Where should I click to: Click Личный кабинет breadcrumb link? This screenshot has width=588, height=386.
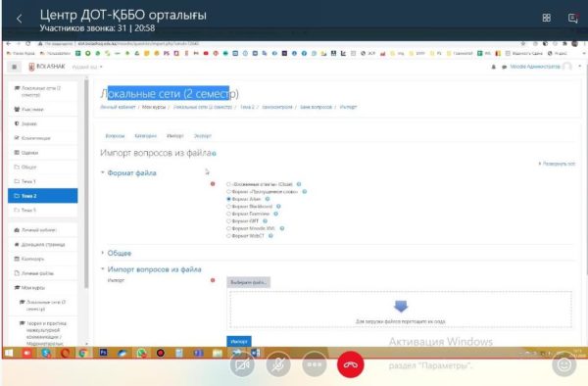[118, 107]
